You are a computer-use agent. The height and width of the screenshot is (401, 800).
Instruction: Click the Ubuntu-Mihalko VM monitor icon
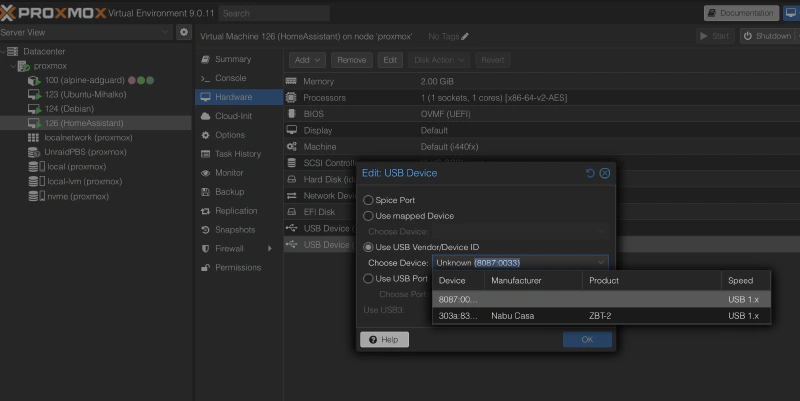click(34, 95)
